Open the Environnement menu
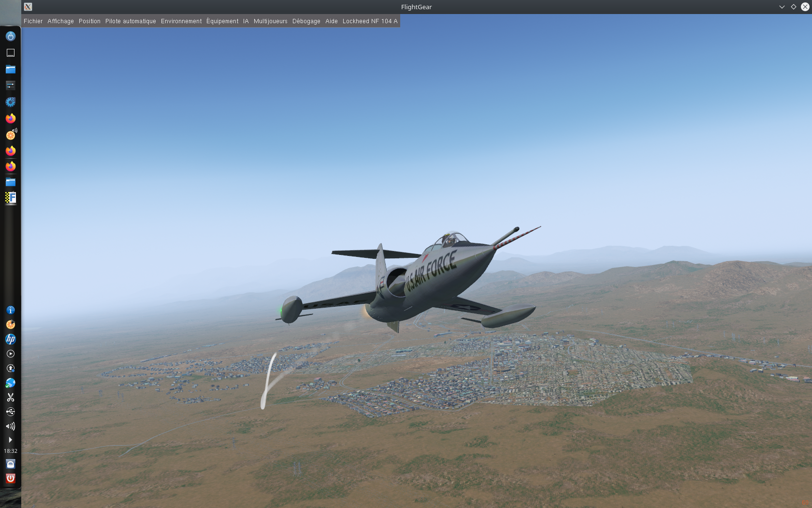Screen dimensions: 812x508 coord(181,21)
